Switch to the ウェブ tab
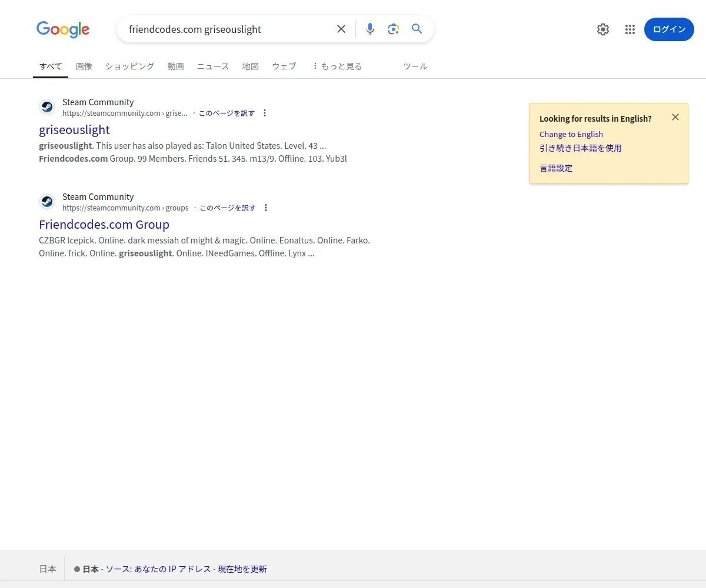 click(284, 66)
